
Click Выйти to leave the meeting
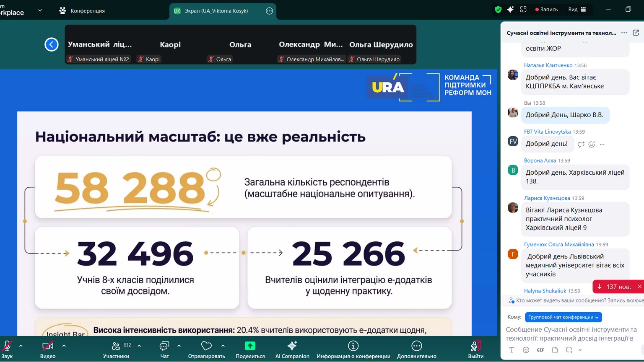coord(475,346)
